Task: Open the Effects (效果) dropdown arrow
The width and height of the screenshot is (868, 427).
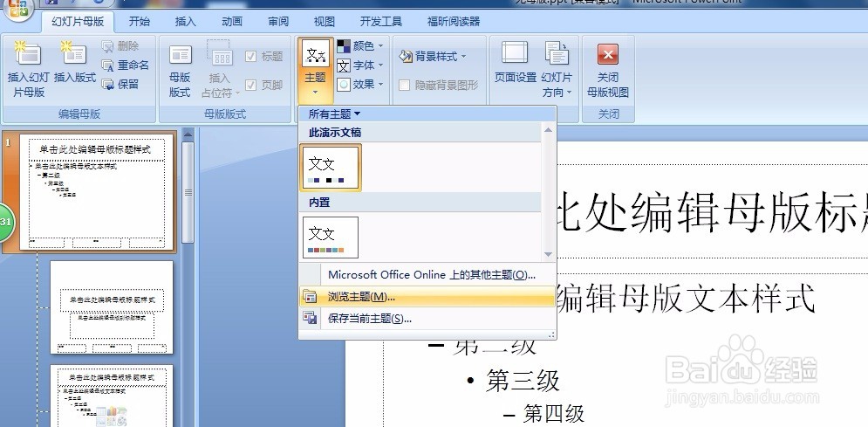Action: 381,85
